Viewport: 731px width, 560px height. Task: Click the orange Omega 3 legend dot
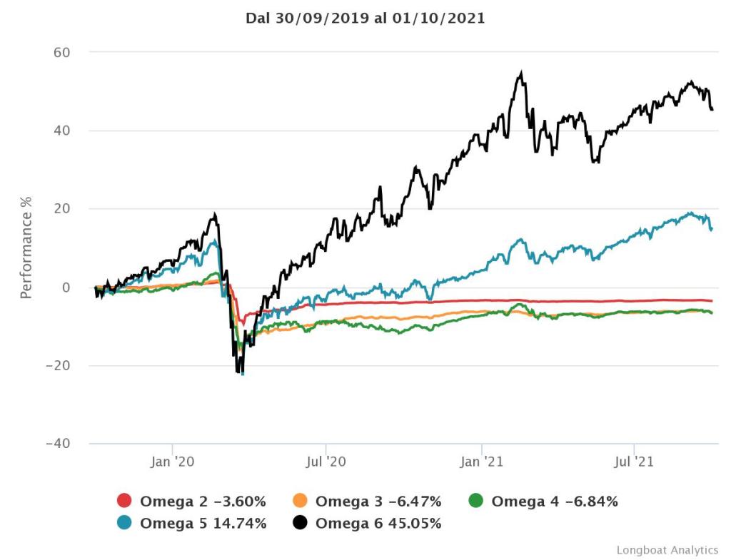click(300, 501)
